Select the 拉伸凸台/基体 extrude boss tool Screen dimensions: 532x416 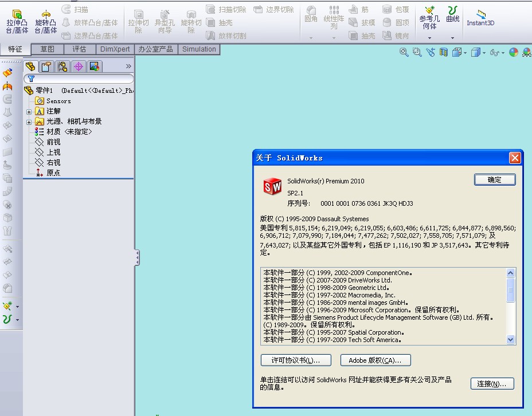coord(17,22)
